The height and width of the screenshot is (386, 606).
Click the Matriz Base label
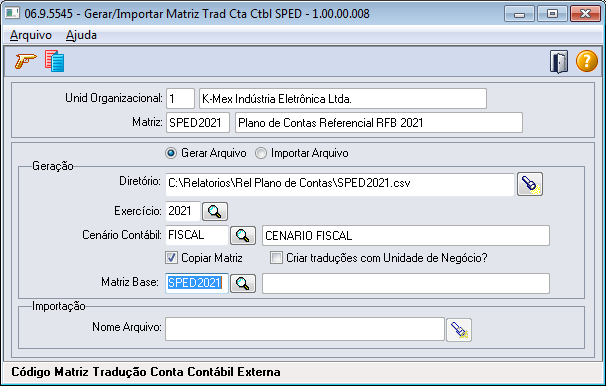(x=130, y=282)
